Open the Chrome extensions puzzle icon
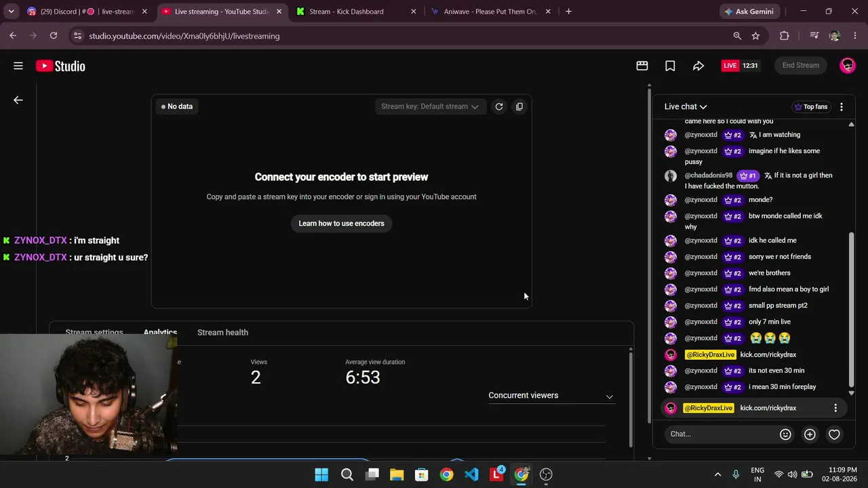This screenshot has height=488, width=868. pos(785,36)
